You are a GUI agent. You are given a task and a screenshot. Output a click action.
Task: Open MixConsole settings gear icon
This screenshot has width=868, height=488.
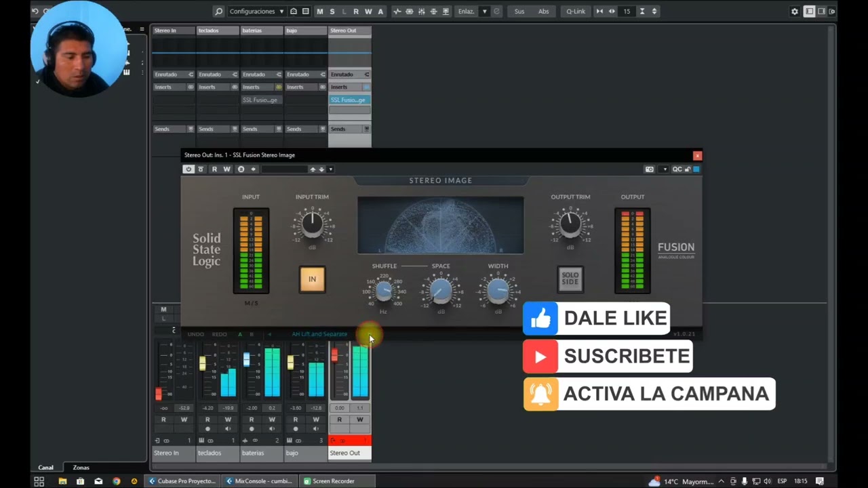(x=795, y=12)
